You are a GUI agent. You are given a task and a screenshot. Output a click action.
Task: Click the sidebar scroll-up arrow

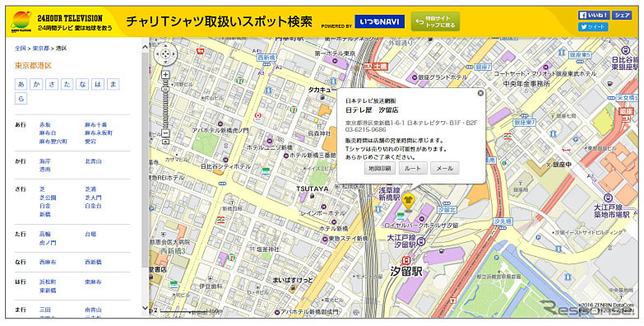[x=145, y=47]
